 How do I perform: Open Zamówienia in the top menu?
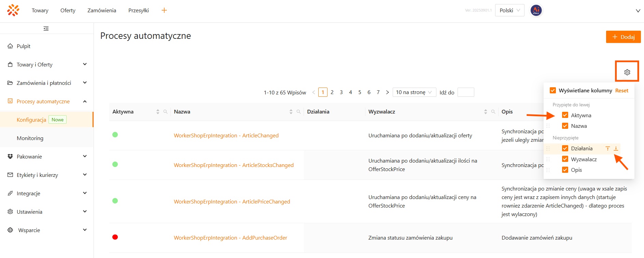coord(102,10)
